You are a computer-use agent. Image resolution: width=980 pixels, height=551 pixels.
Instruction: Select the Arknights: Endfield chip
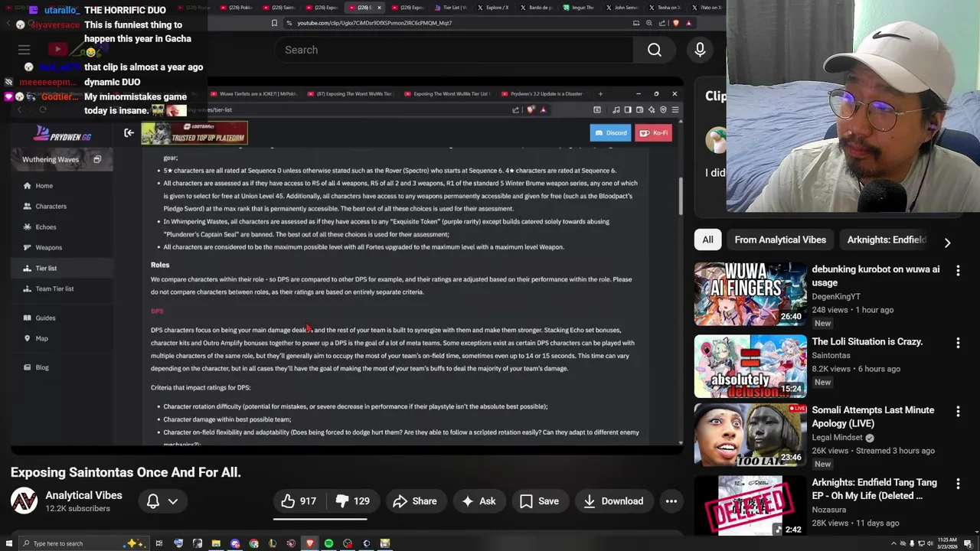[x=886, y=240]
